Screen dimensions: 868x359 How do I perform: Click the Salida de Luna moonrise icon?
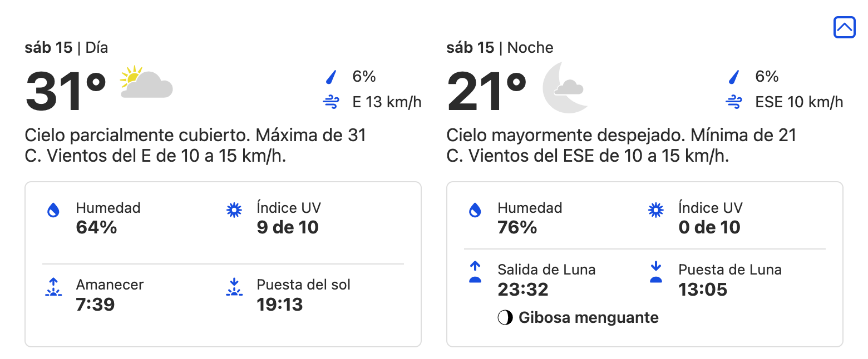tap(475, 272)
